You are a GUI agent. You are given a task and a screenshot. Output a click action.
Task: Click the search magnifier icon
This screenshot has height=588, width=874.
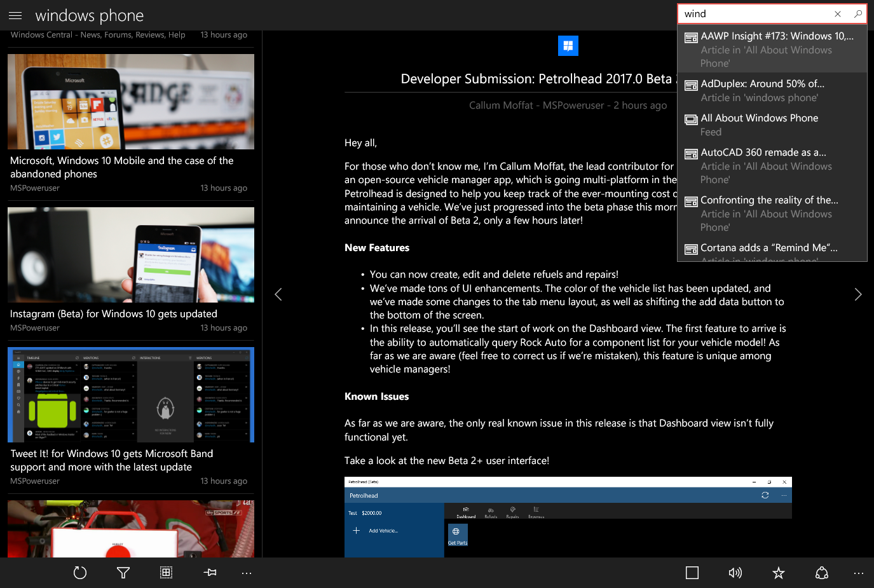click(x=857, y=14)
